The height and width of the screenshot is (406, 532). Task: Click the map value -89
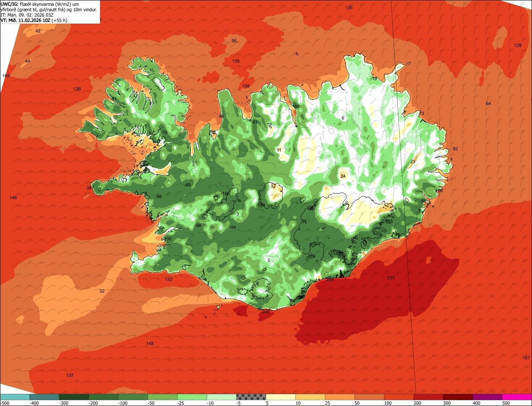pyautogui.click(x=187, y=185)
